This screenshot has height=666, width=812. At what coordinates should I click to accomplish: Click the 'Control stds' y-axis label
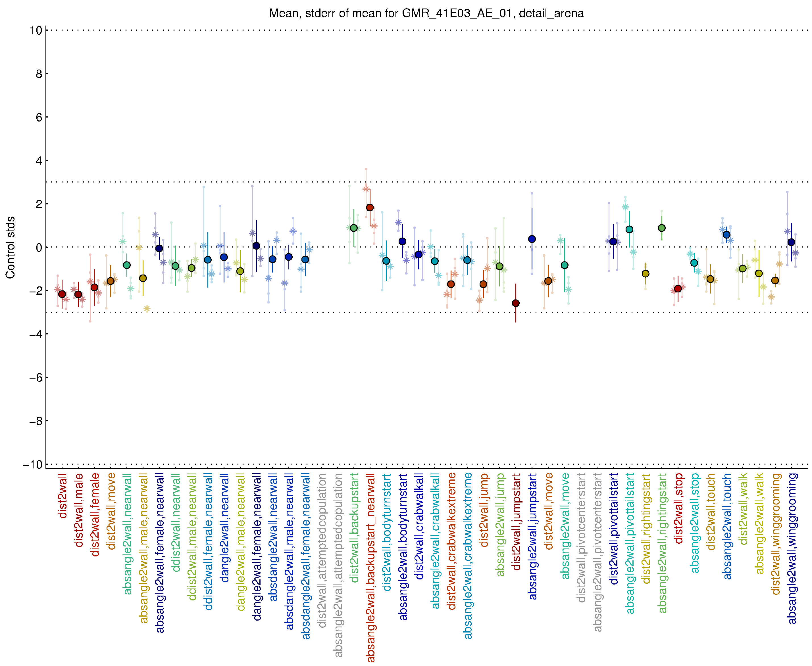tap(10, 248)
